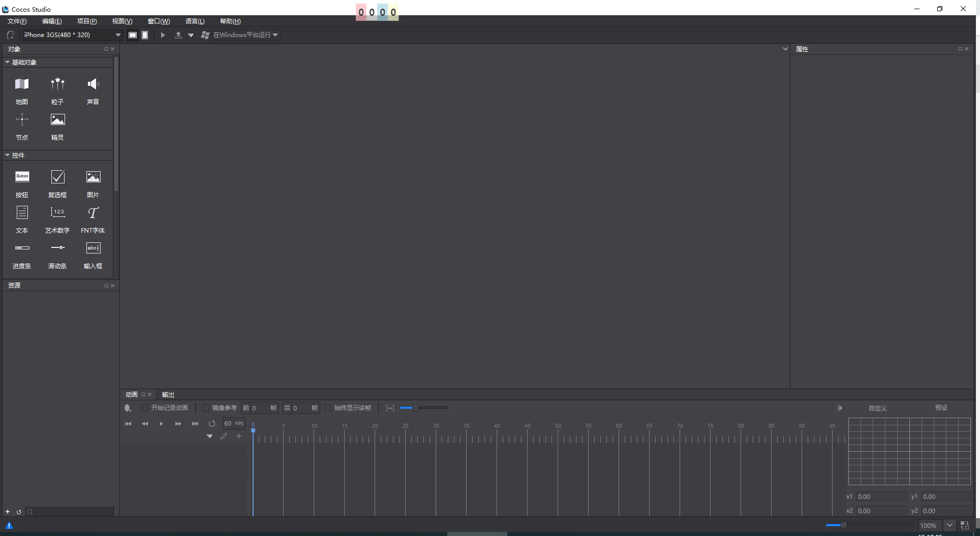Select the 粒子 (Particle) object icon
Image resolution: width=980 pixels, height=536 pixels.
pyautogui.click(x=57, y=84)
